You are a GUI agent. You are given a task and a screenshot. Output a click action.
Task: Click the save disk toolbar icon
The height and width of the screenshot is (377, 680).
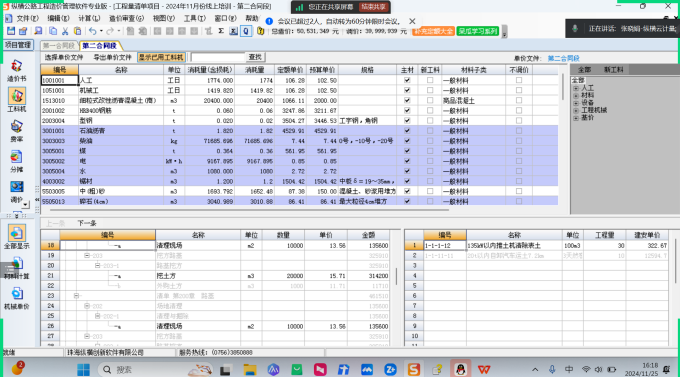pyautogui.click(x=11, y=31)
